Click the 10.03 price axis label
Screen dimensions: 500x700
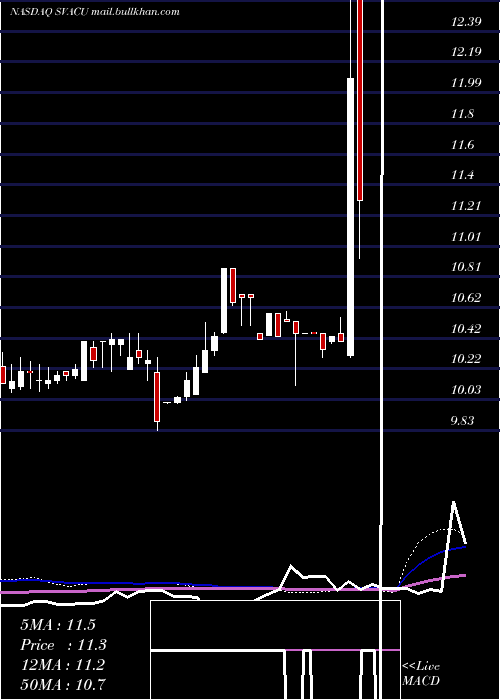(466, 390)
